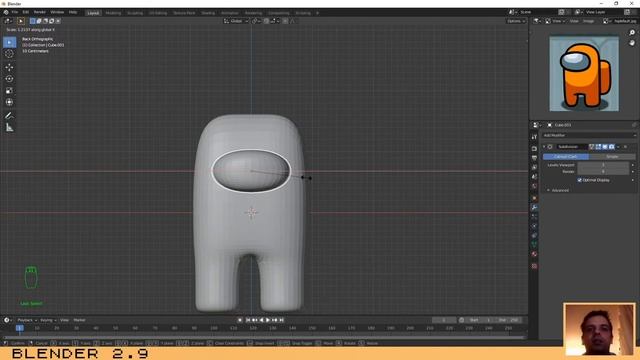Open the Edit menu
The width and height of the screenshot is (640, 360).
point(26,12)
